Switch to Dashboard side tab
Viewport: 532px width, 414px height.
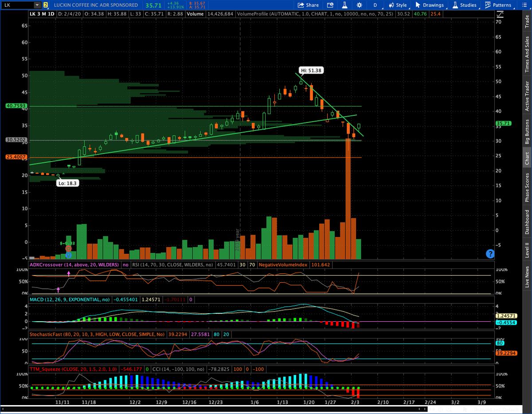pyautogui.click(x=527, y=222)
